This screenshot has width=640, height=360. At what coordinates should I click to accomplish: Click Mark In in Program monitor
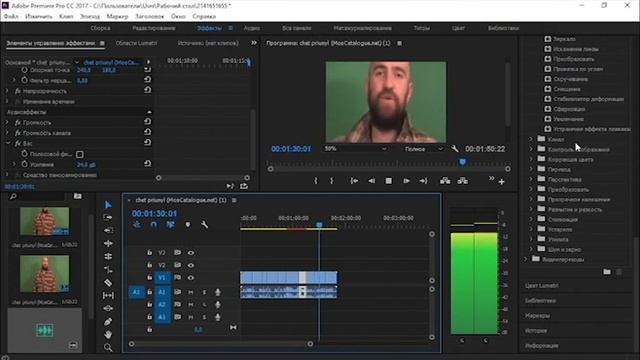[x=316, y=181]
